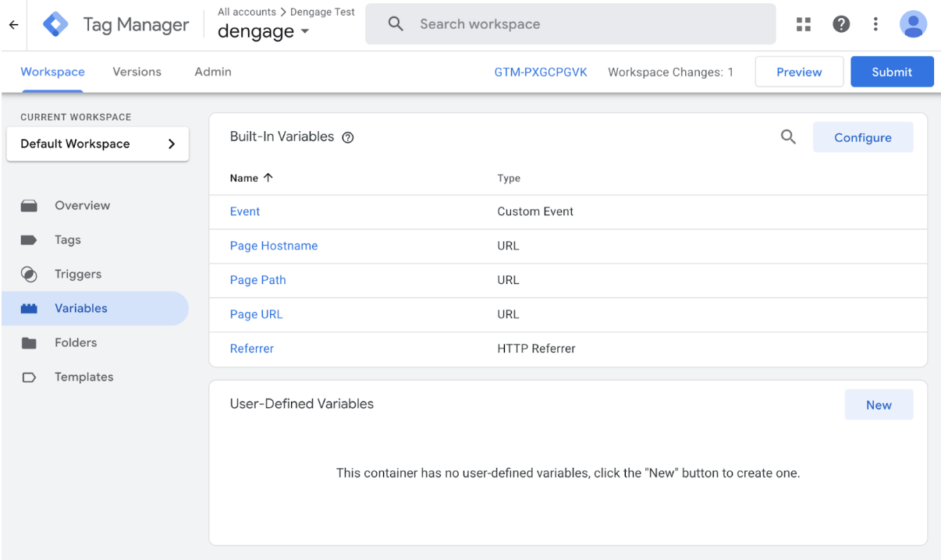Click All accounts breadcrumb link
This screenshot has height=560, width=941.
coord(247,12)
